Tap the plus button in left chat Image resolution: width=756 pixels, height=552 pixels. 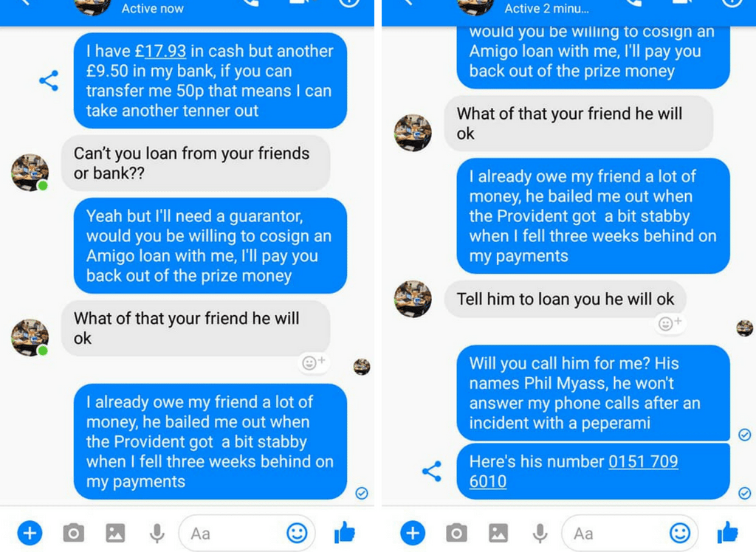pyautogui.click(x=30, y=534)
